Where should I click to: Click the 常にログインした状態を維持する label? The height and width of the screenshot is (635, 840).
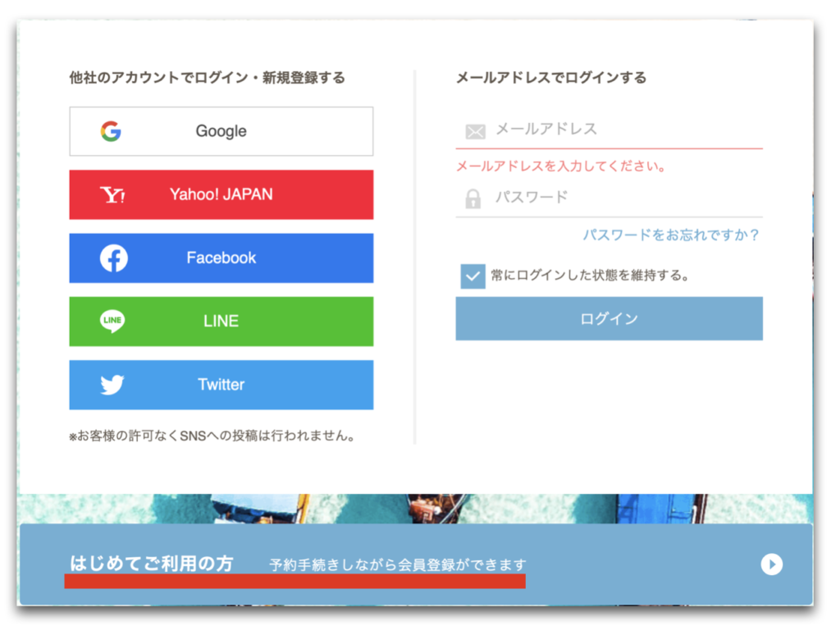point(590,276)
